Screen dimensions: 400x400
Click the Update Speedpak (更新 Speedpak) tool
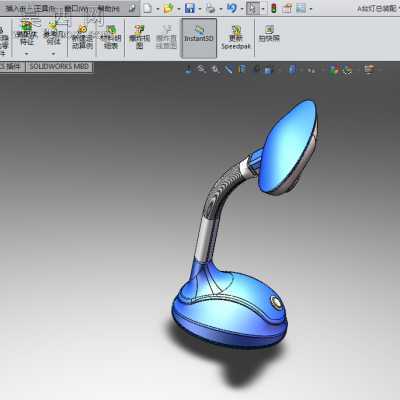point(236,37)
